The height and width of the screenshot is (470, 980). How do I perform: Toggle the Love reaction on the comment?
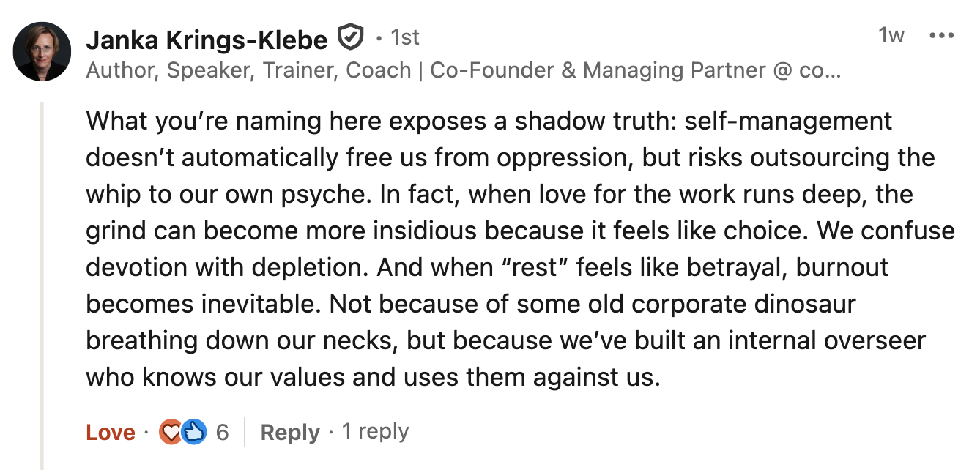pos(110,433)
